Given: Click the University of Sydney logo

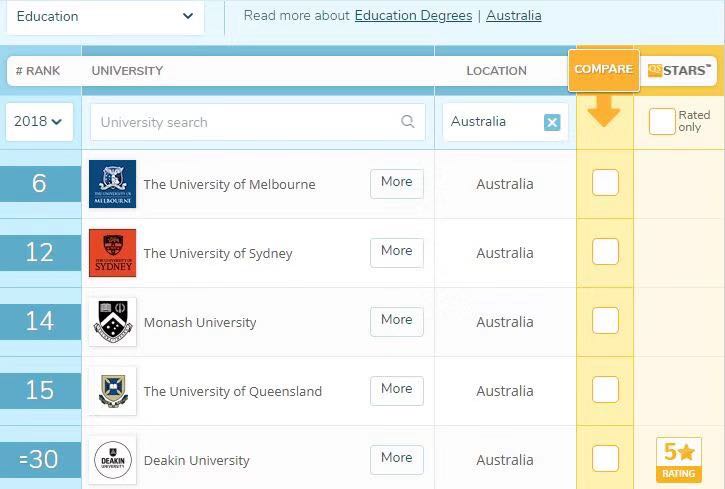Looking at the screenshot, I should pyautogui.click(x=112, y=253).
